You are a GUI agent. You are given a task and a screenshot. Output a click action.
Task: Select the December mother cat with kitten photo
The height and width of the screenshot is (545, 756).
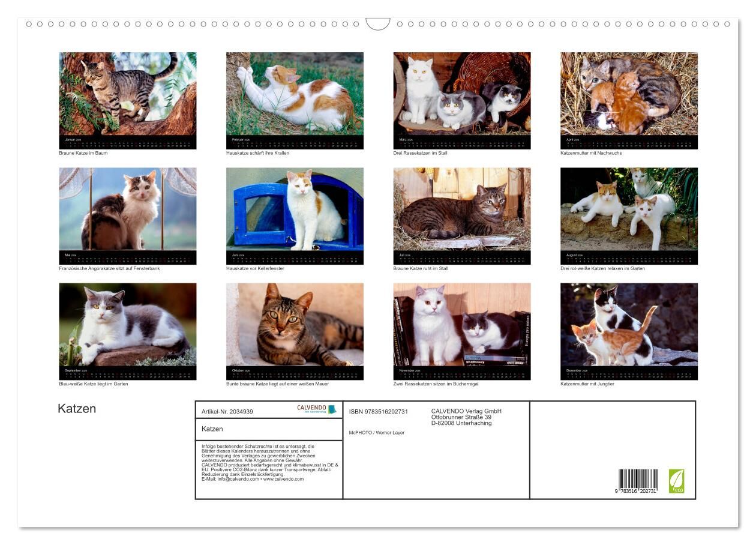pos(629,324)
